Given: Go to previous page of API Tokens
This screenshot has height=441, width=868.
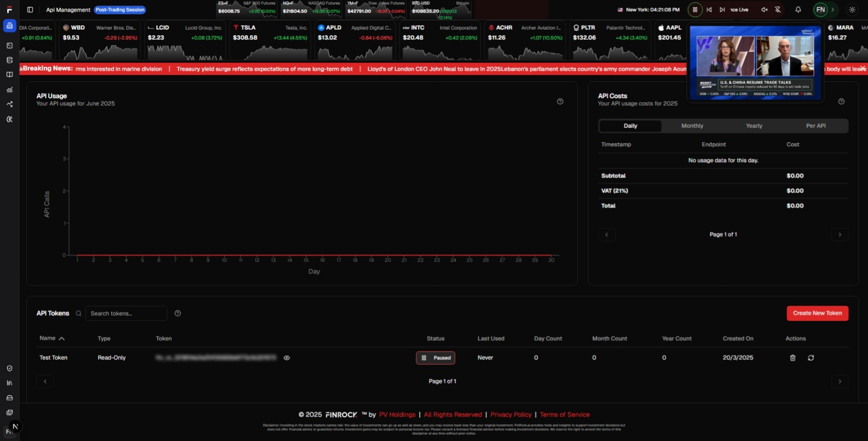Looking at the screenshot, I should [45, 382].
